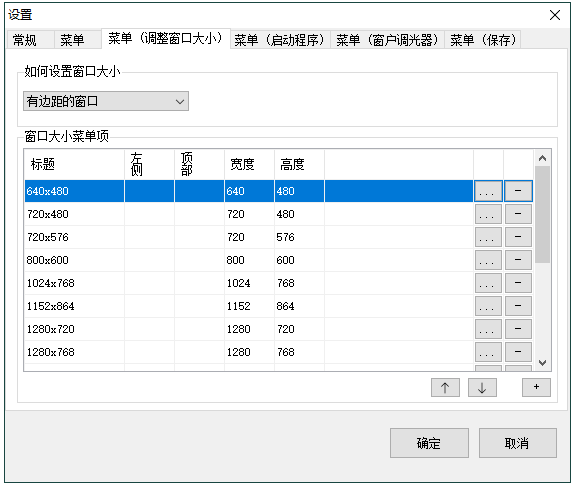Click the list scrollbar up arrow
Viewport: 580px width, 489px height.
coord(543,158)
